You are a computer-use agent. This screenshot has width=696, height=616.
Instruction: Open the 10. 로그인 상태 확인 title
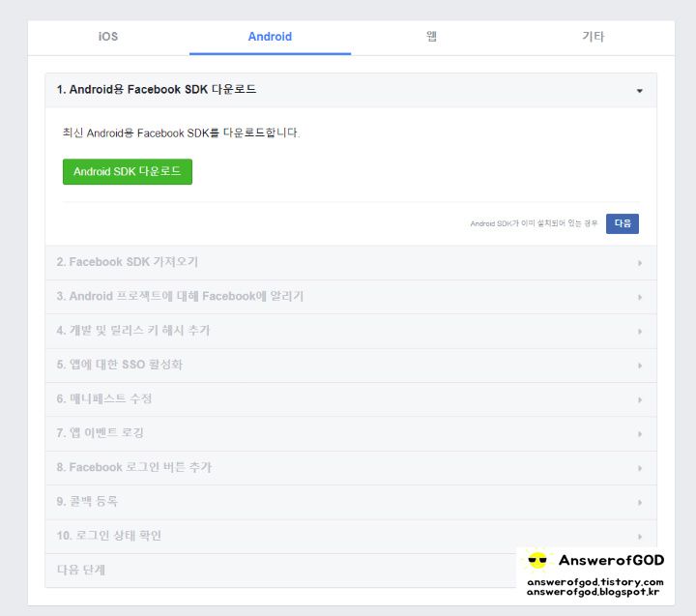pyautogui.click(x=108, y=536)
